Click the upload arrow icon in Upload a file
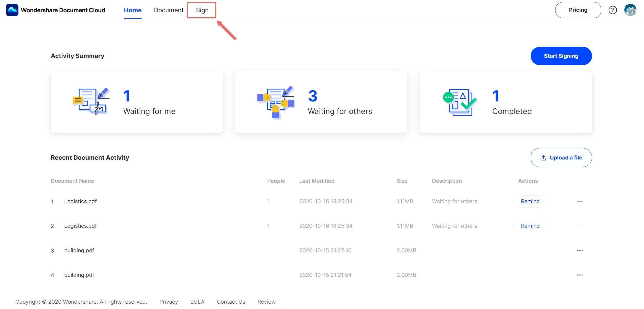The width and height of the screenshot is (644, 309). (543, 158)
